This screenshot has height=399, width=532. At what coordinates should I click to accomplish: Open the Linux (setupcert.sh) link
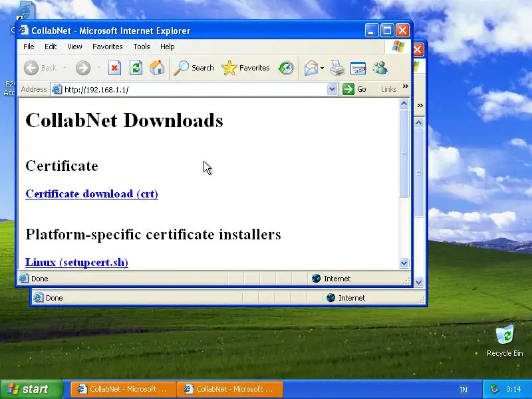tap(76, 262)
